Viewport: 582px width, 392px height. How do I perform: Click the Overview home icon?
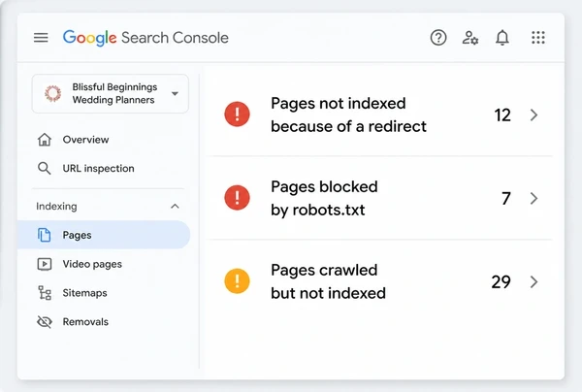[45, 140]
